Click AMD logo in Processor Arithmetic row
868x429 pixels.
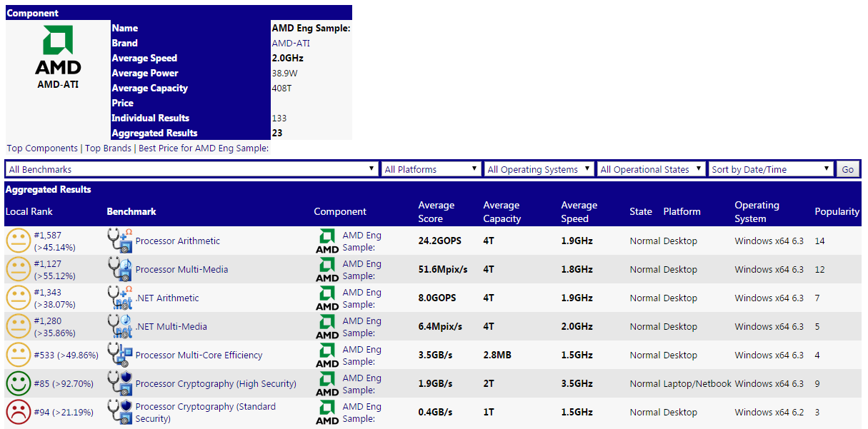point(327,241)
